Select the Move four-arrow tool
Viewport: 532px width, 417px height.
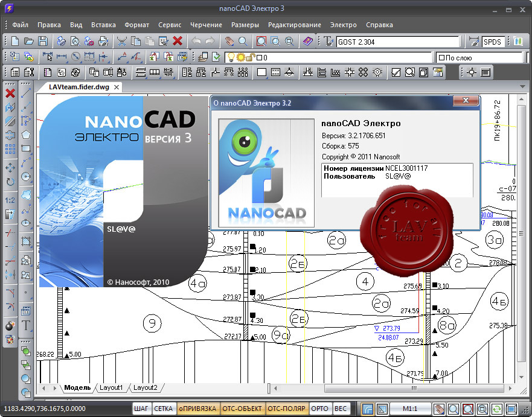10,168
